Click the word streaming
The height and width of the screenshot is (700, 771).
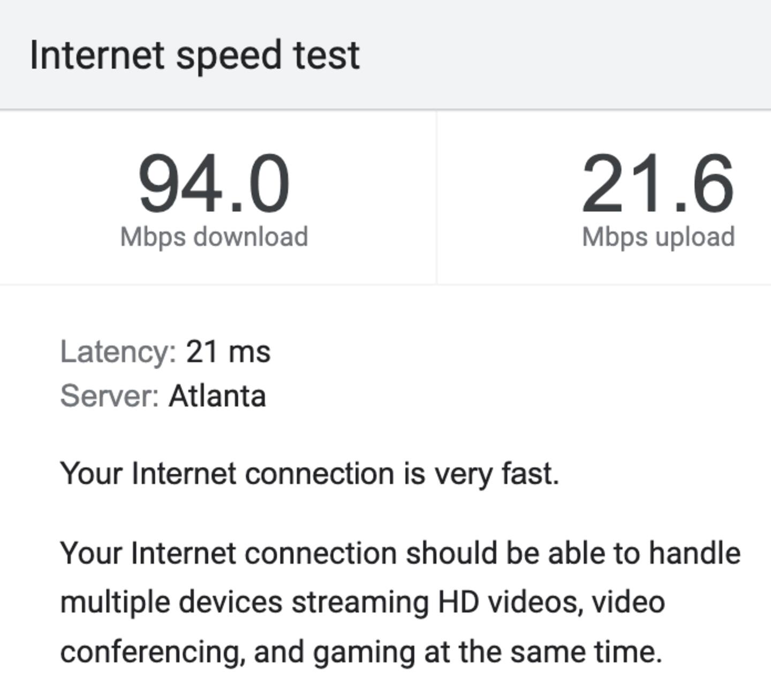(360, 603)
